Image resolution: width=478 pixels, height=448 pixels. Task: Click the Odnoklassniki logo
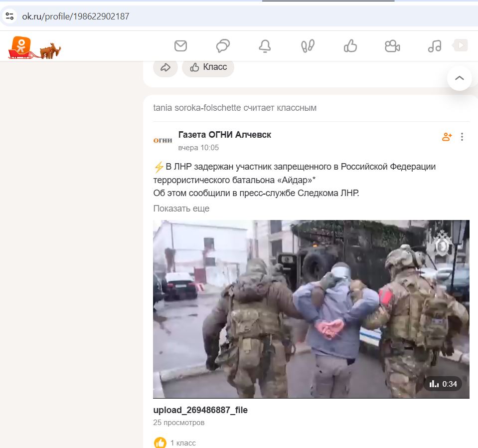click(21, 47)
